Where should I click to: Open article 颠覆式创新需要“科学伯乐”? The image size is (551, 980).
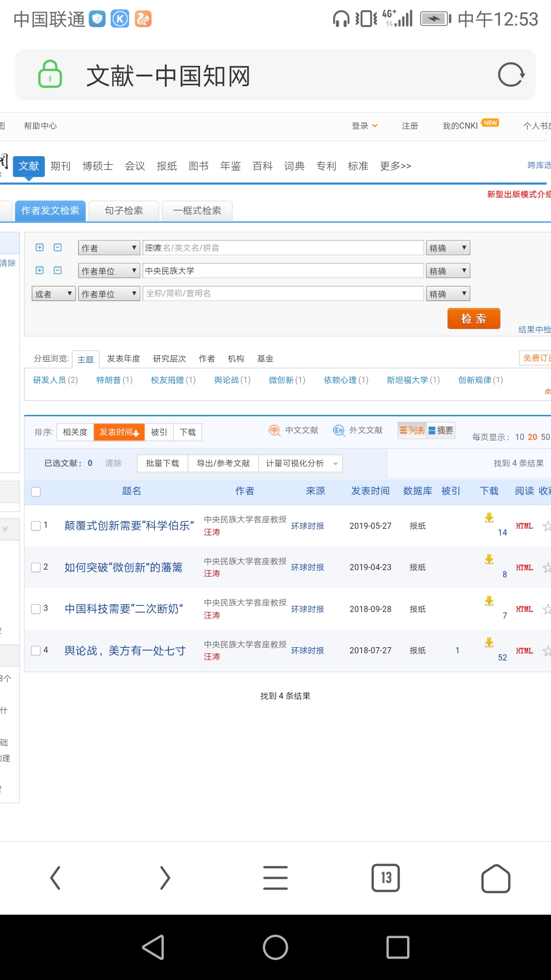129,526
